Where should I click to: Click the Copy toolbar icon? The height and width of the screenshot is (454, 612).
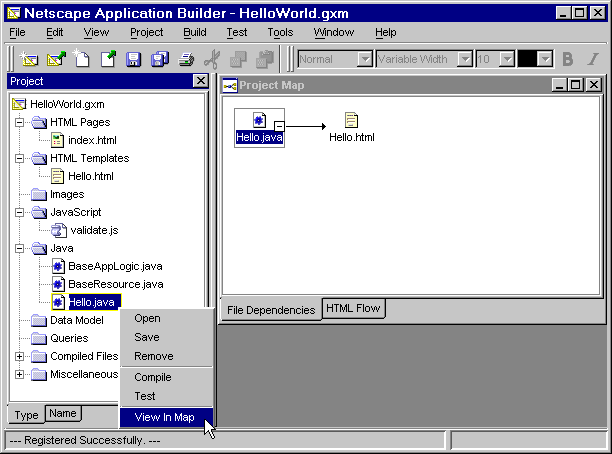point(238,59)
